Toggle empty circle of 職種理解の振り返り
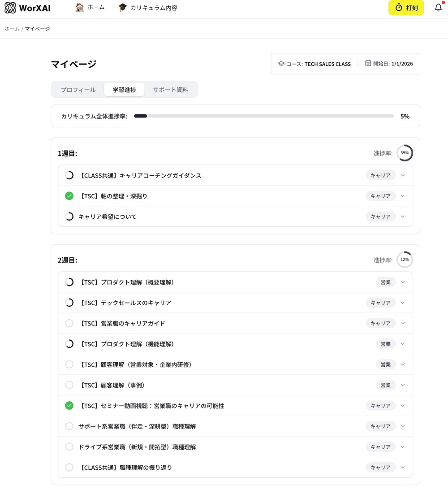This screenshot has height=490, width=448. (69, 468)
